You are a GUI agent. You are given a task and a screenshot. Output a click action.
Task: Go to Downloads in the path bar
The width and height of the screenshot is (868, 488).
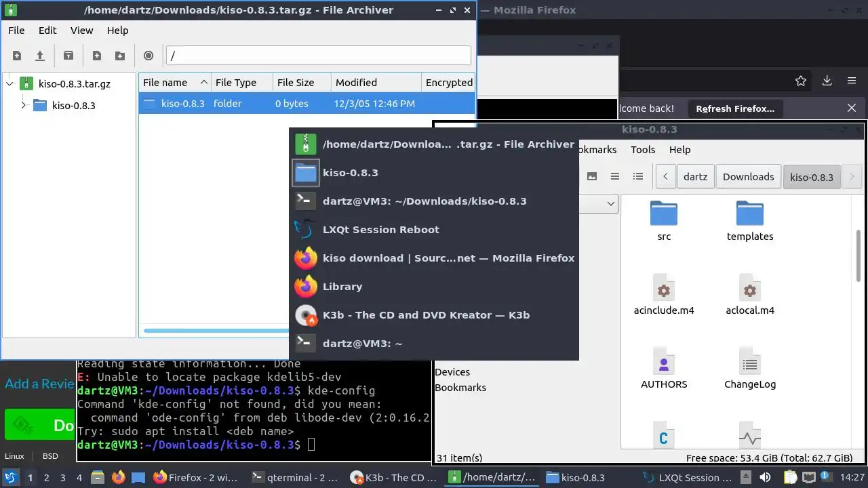pyautogui.click(x=748, y=176)
